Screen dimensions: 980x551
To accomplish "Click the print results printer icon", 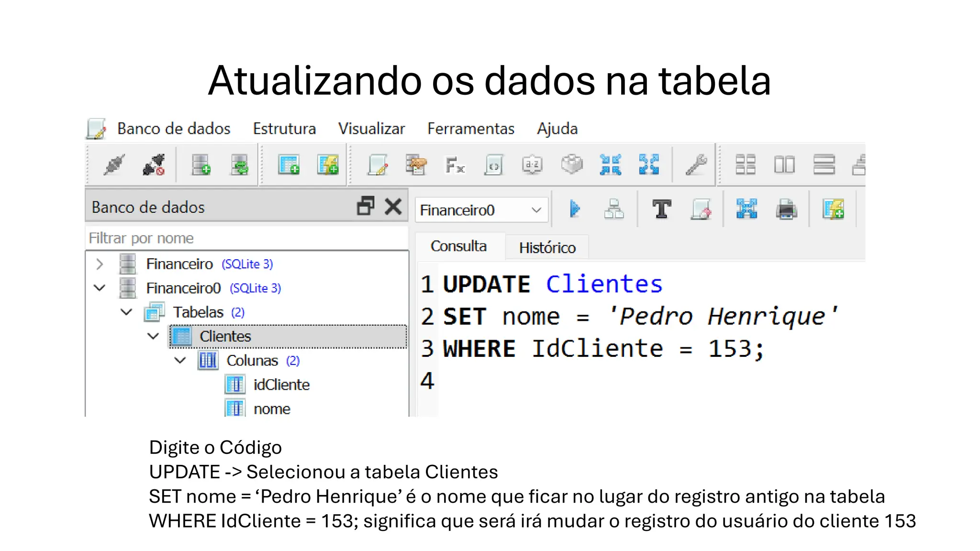I will pos(786,209).
